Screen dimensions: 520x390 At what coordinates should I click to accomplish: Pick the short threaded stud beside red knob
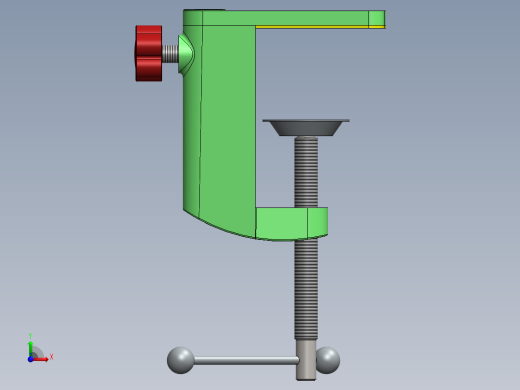(x=170, y=54)
